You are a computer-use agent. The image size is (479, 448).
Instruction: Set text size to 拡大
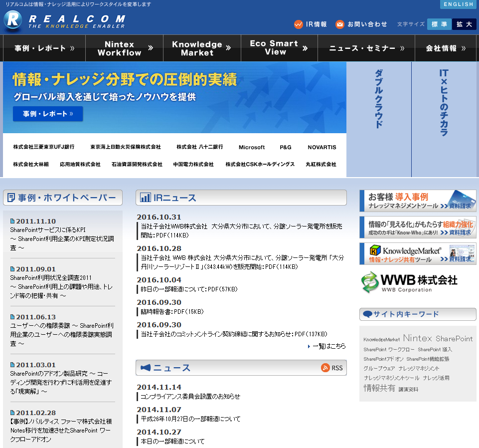(x=464, y=24)
